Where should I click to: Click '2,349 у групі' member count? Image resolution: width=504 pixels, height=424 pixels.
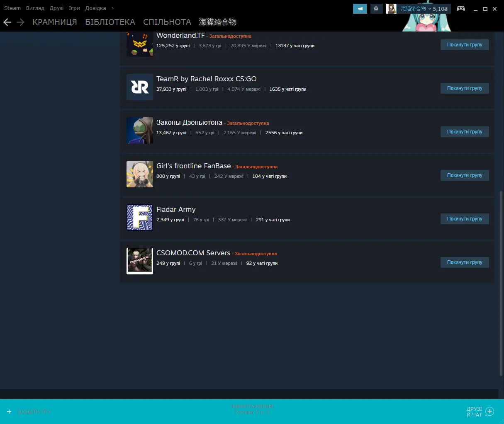170,220
